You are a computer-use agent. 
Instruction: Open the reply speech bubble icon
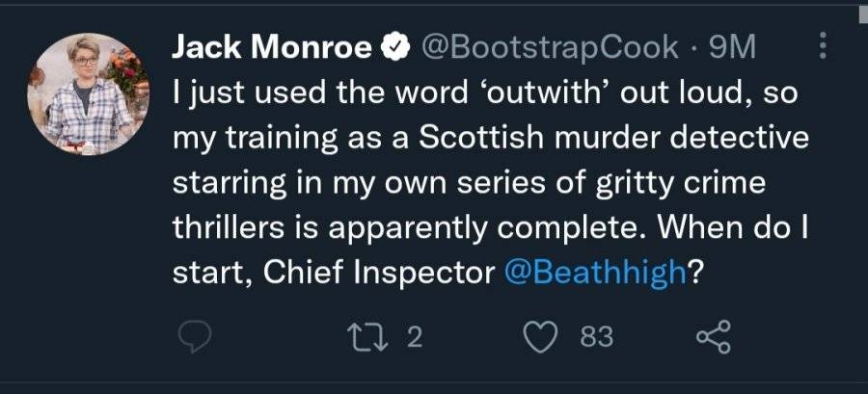click(195, 337)
